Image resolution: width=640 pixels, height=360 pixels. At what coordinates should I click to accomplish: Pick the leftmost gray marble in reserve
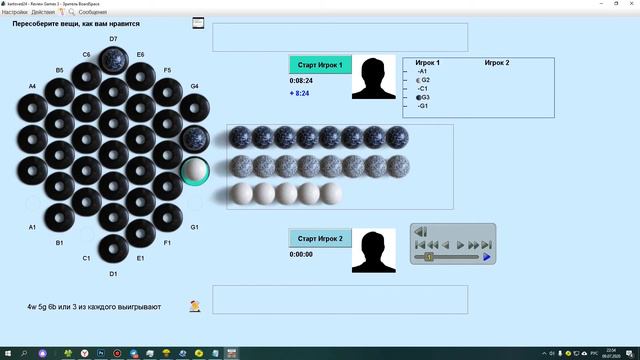click(x=241, y=166)
